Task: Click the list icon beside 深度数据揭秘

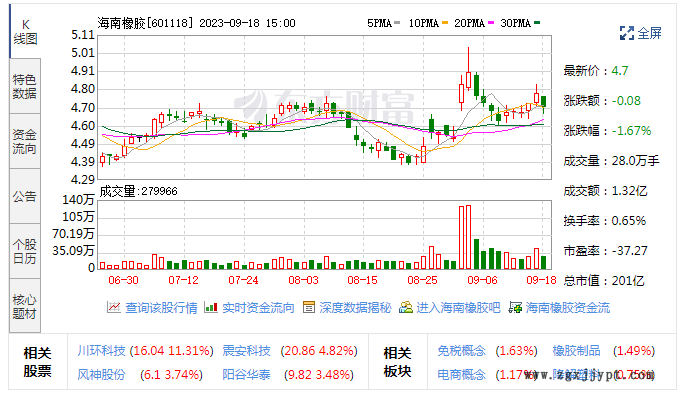Action: (x=309, y=308)
